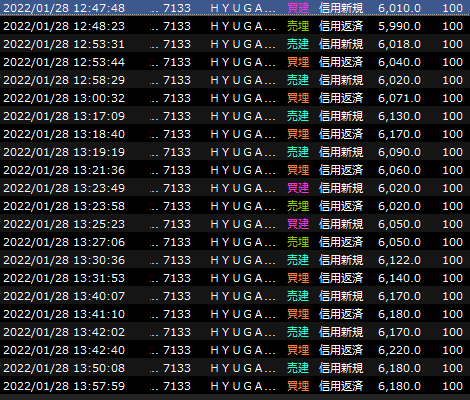Click code 7133 in the 13:17:09 row
Image resolution: width=470 pixels, height=400 pixels.
(177, 116)
